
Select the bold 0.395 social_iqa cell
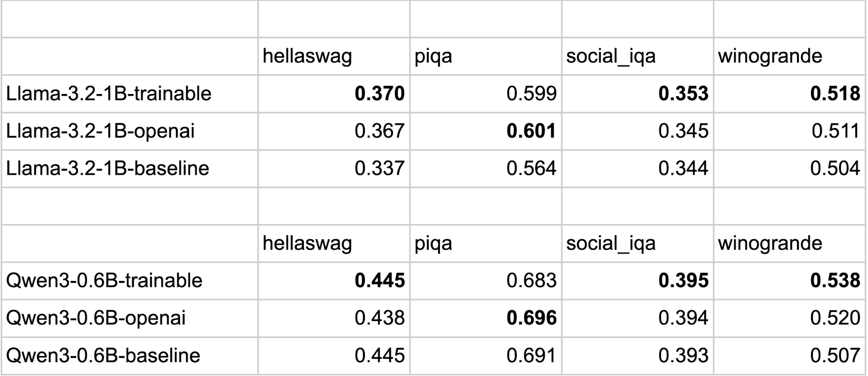(x=683, y=281)
